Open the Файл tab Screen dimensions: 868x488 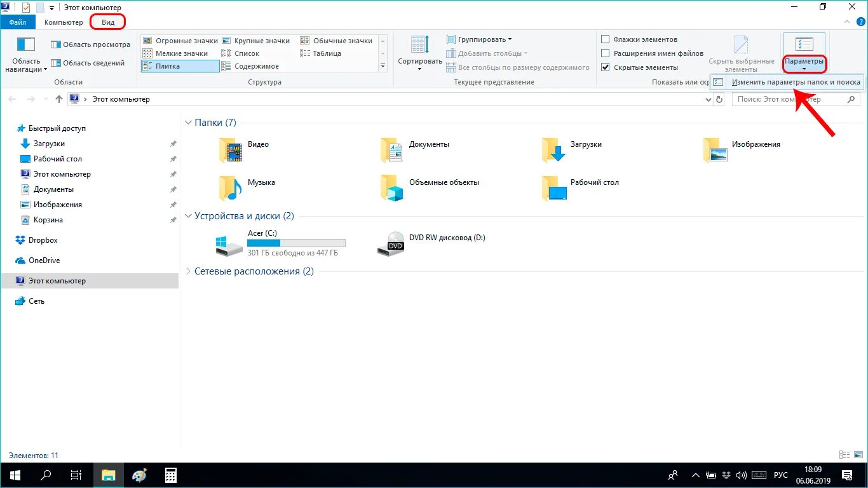pyautogui.click(x=17, y=22)
